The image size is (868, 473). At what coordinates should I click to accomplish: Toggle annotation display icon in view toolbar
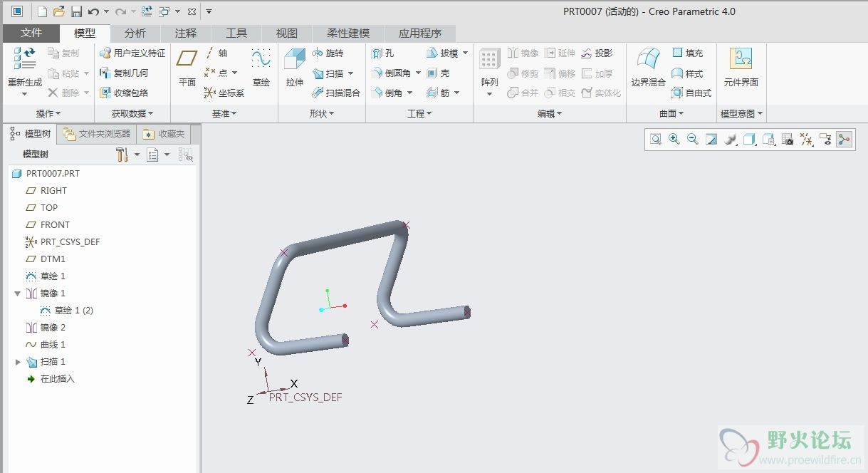pos(825,140)
